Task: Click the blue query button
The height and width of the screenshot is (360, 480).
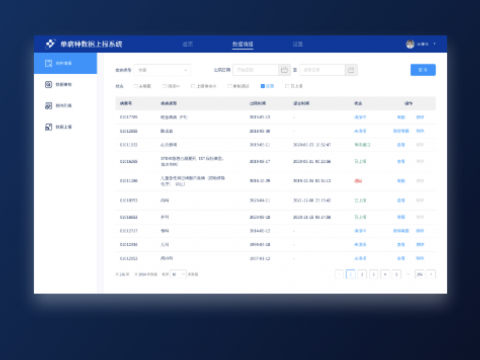Action: click(x=423, y=70)
